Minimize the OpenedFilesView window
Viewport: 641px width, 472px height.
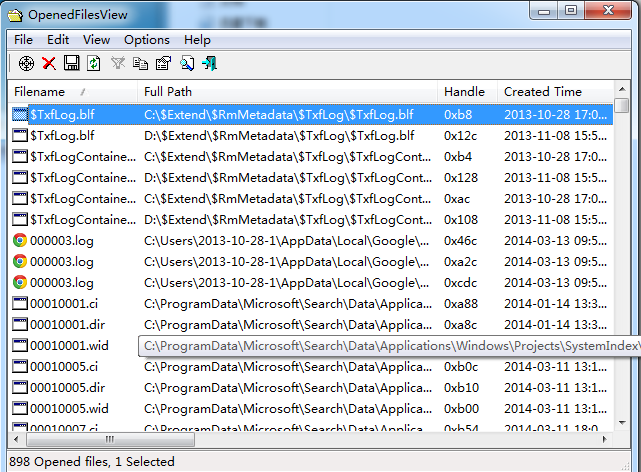tap(544, 11)
